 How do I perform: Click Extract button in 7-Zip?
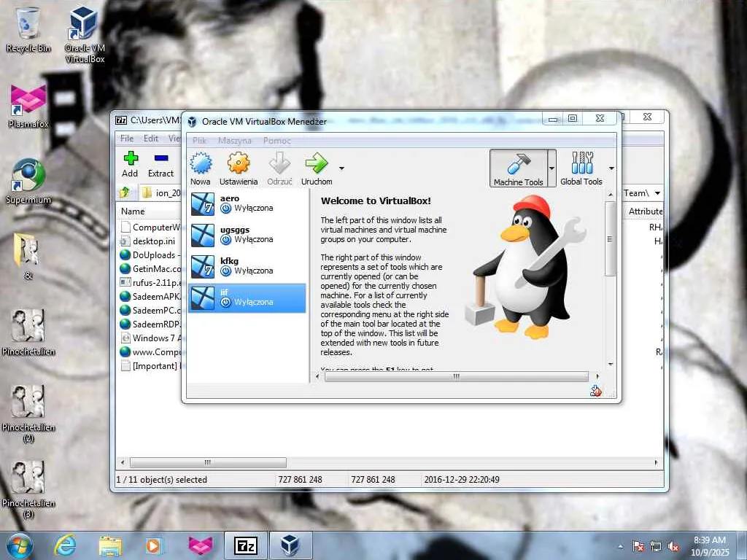(x=161, y=164)
